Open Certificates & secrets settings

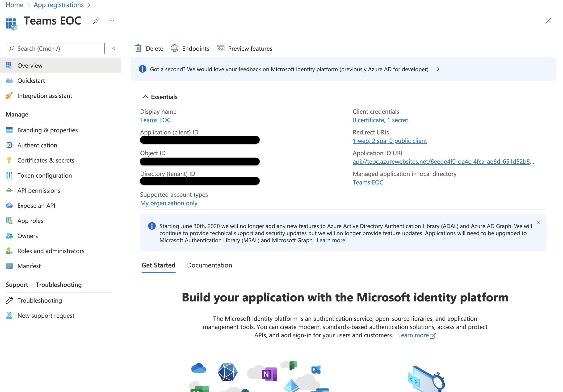tap(46, 160)
